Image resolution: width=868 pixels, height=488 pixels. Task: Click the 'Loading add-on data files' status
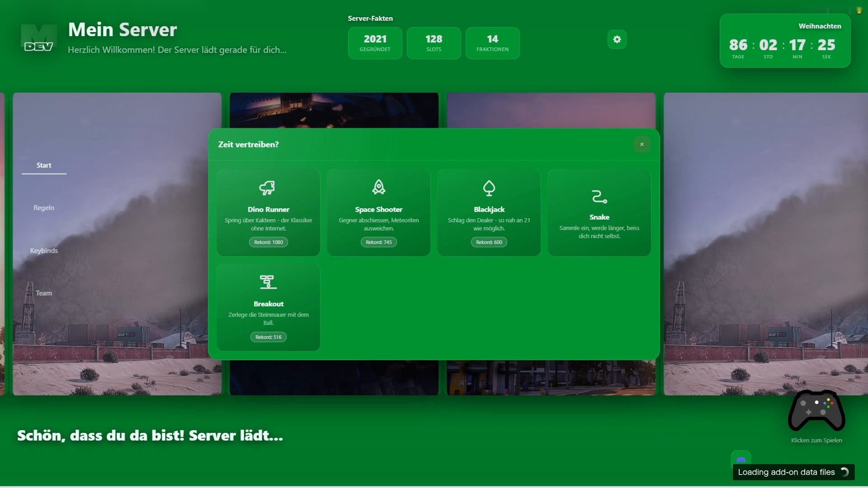(x=793, y=472)
